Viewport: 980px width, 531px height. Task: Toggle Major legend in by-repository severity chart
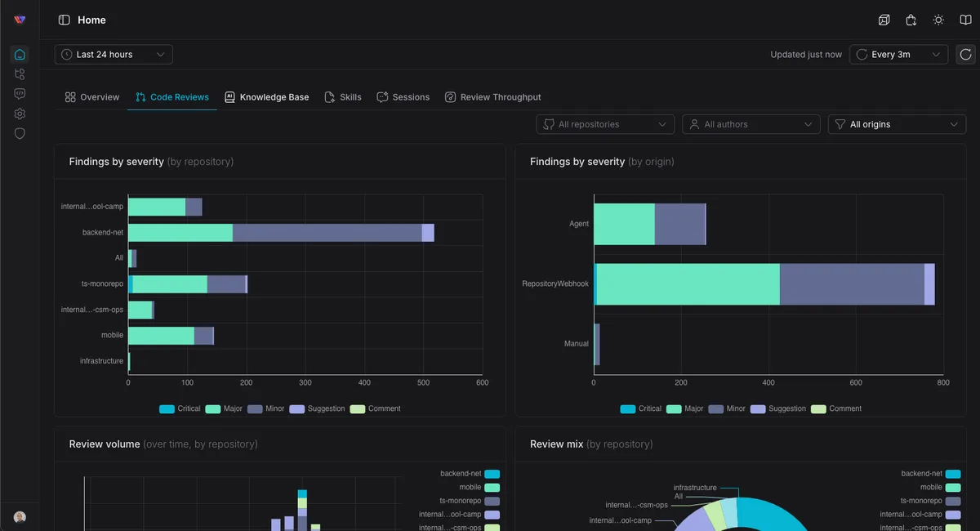[x=224, y=408]
